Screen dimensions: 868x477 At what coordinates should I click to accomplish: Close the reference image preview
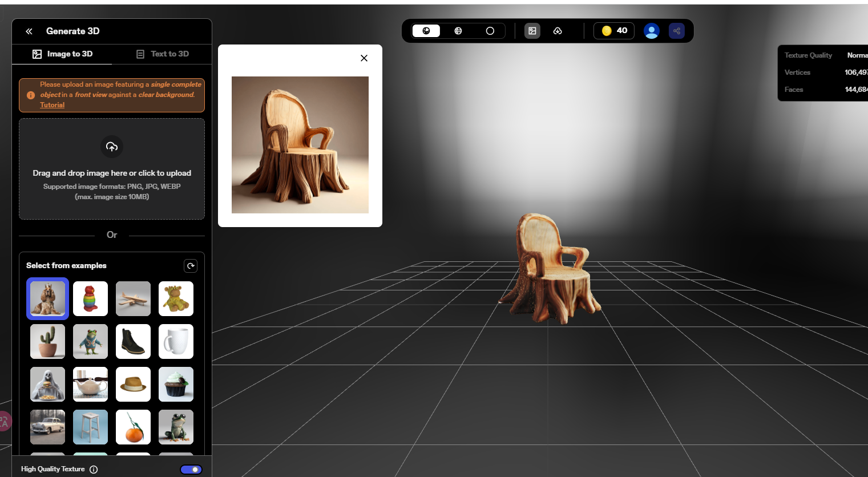(x=364, y=58)
